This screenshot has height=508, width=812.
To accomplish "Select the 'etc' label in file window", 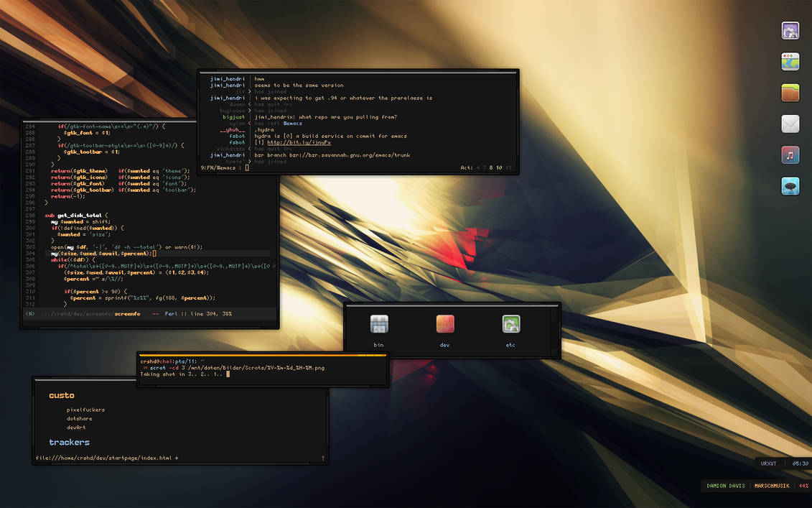I will [x=510, y=345].
